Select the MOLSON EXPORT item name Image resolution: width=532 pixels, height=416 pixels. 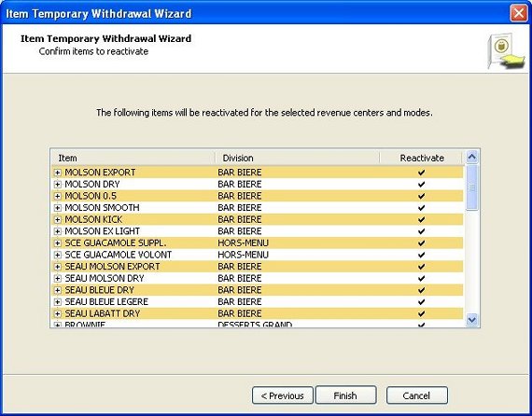pos(100,173)
